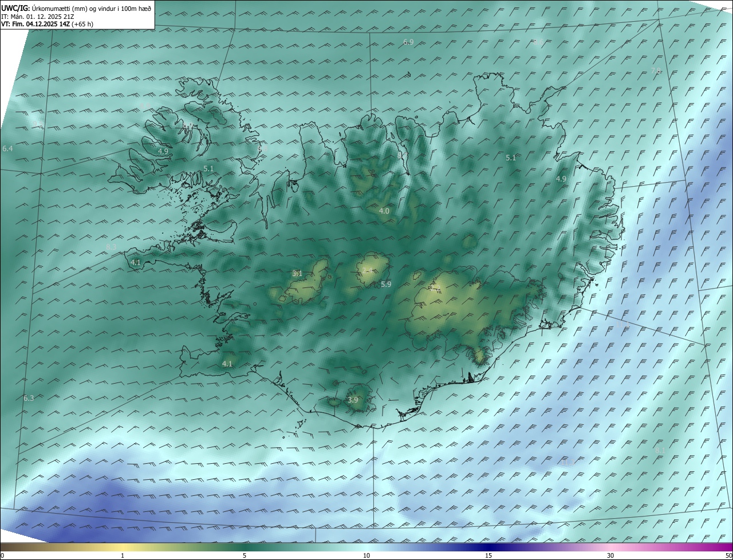The height and width of the screenshot is (560, 733).
Task: Click the 6.3 value in the southwest sea
Action: pyautogui.click(x=29, y=399)
